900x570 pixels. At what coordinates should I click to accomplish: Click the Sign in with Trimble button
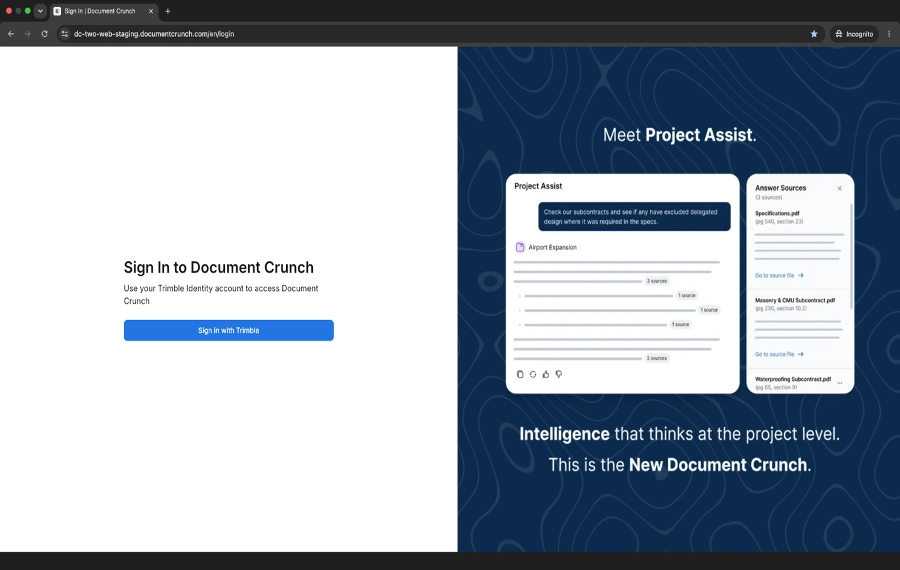pos(228,330)
